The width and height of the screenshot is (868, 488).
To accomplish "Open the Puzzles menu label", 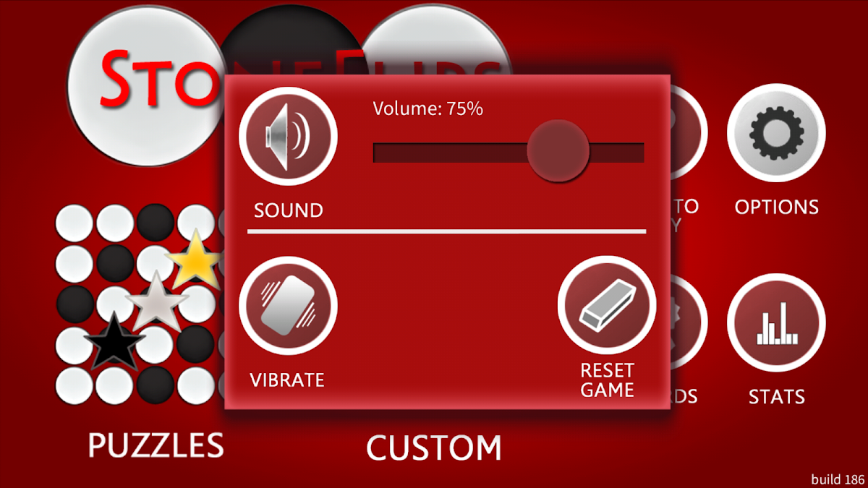I will coord(156,445).
